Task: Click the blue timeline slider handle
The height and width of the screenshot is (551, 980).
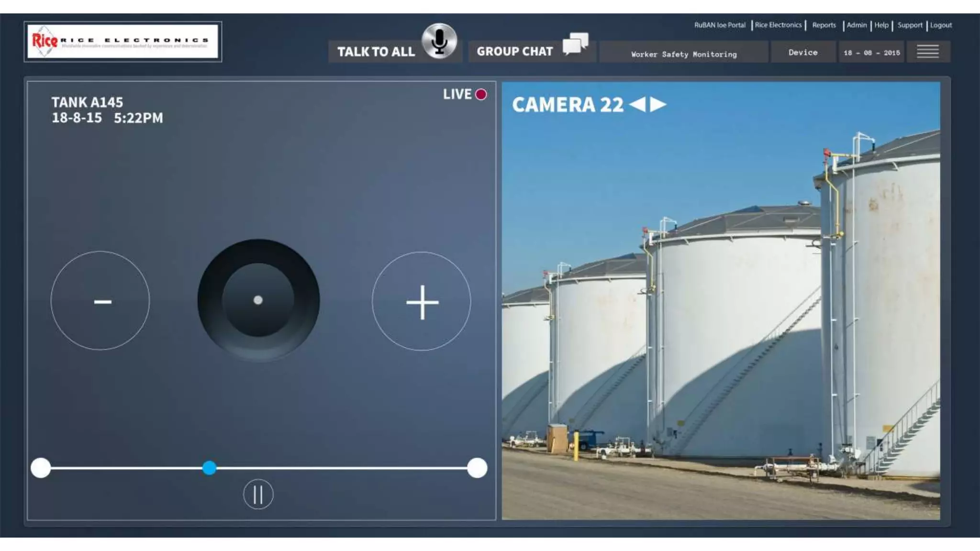Action: (x=209, y=468)
